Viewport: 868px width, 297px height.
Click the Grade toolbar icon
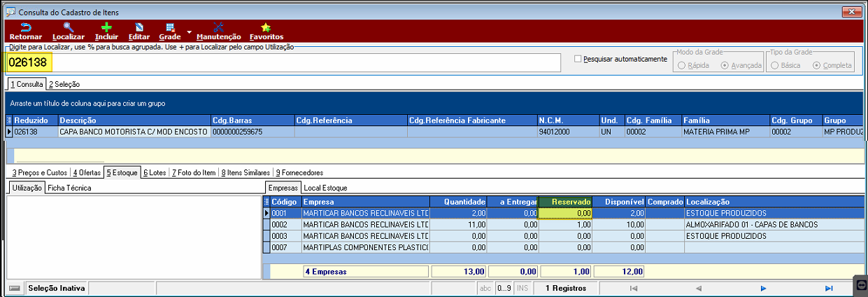(x=170, y=27)
